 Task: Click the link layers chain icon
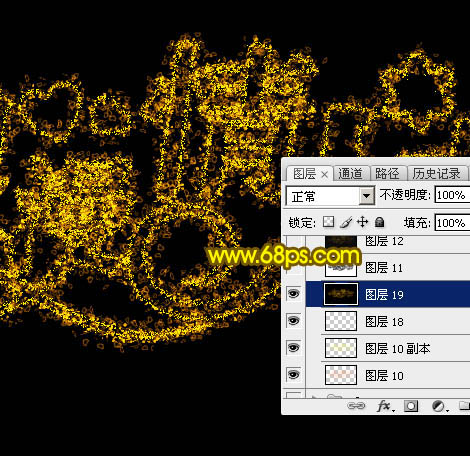(x=356, y=406)
